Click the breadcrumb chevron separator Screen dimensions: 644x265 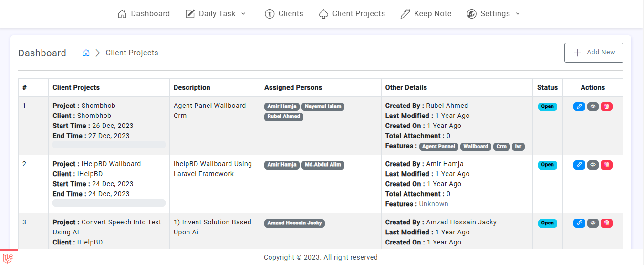98,53
